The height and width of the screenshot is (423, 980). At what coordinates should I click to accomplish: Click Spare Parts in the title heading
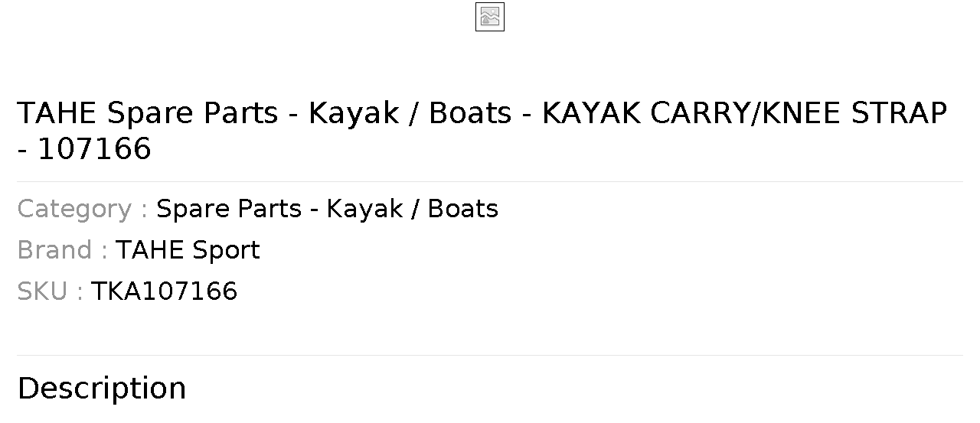point(192,113)
